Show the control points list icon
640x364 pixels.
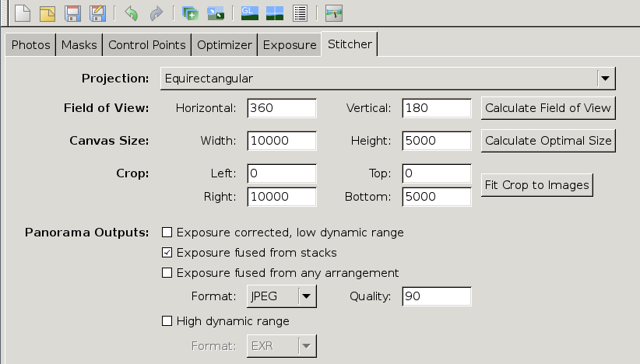point(300,13)
